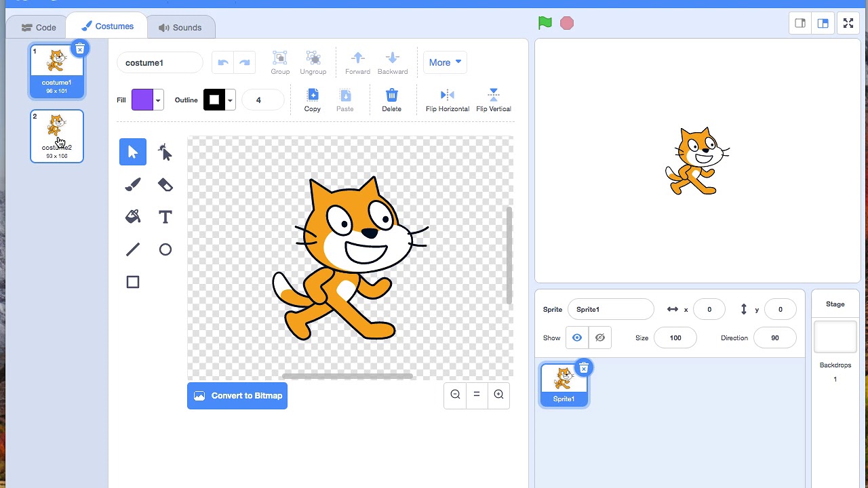Select the Select (arrow) tool

pyautogui.click(x=133, y=152)
